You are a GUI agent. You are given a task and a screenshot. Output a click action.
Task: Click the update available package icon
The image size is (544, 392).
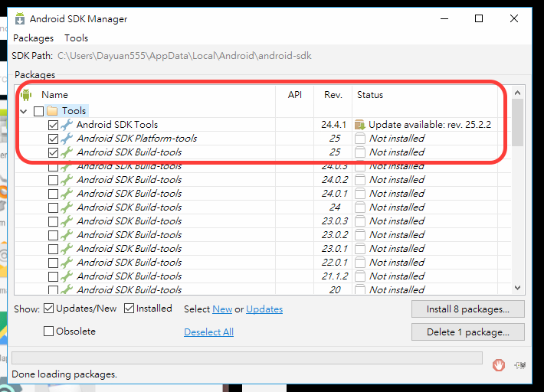(x=360, y=125)
